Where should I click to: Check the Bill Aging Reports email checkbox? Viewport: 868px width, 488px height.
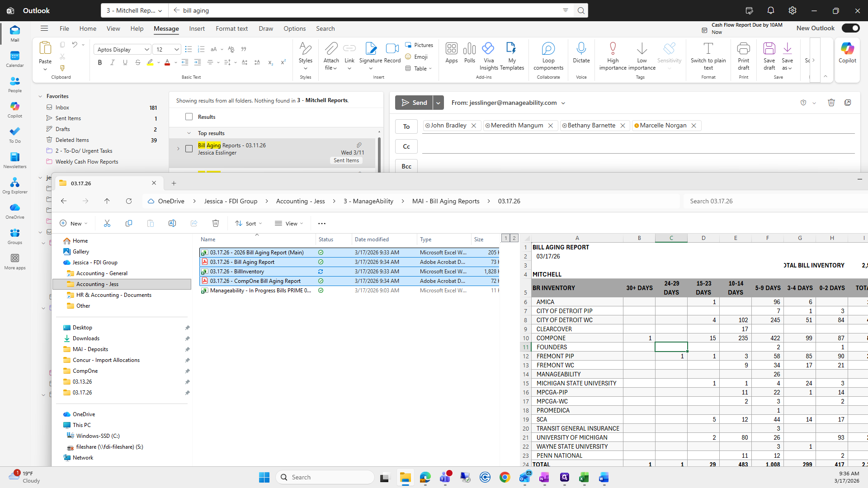(189, 149)
